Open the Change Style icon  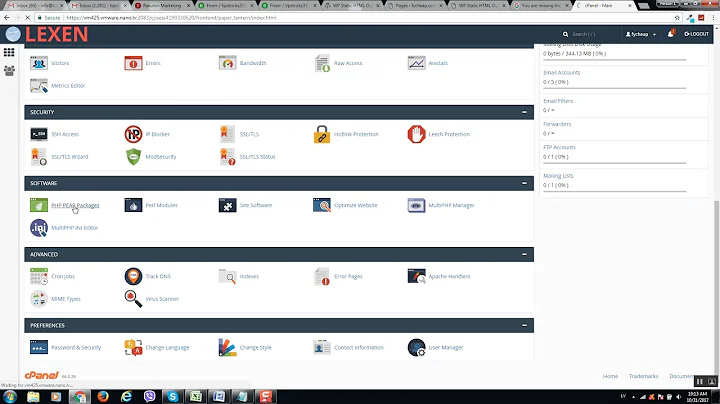coord(228,347)
